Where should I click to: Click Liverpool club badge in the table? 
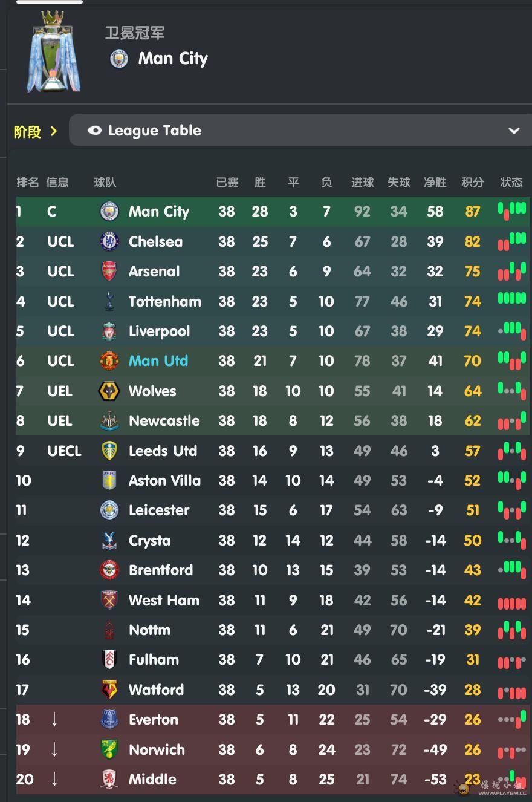click(x=109, y=331)
